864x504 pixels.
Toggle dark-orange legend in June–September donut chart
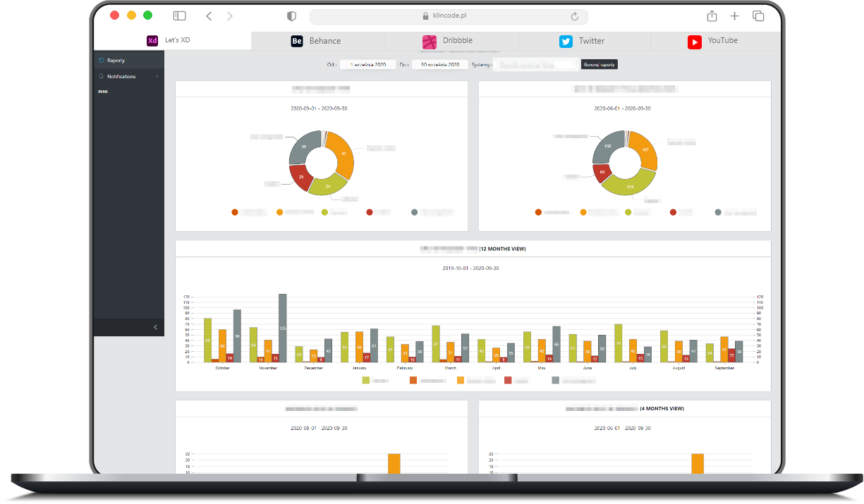pyautogui.click(x=539, y=212)
